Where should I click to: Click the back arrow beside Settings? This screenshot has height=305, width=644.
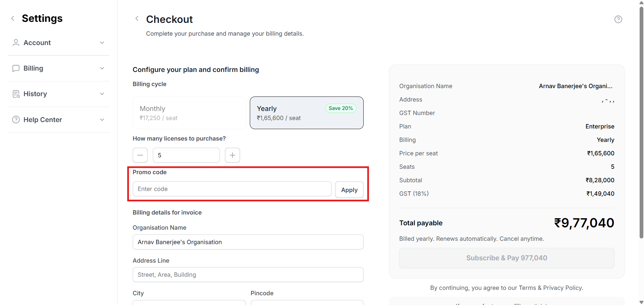tap(13, 18)
